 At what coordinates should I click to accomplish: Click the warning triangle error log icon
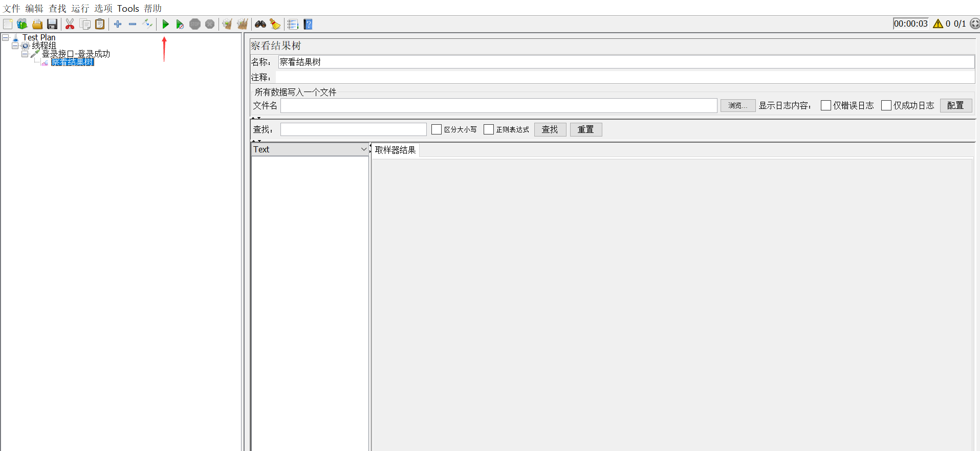coord(938,24)
